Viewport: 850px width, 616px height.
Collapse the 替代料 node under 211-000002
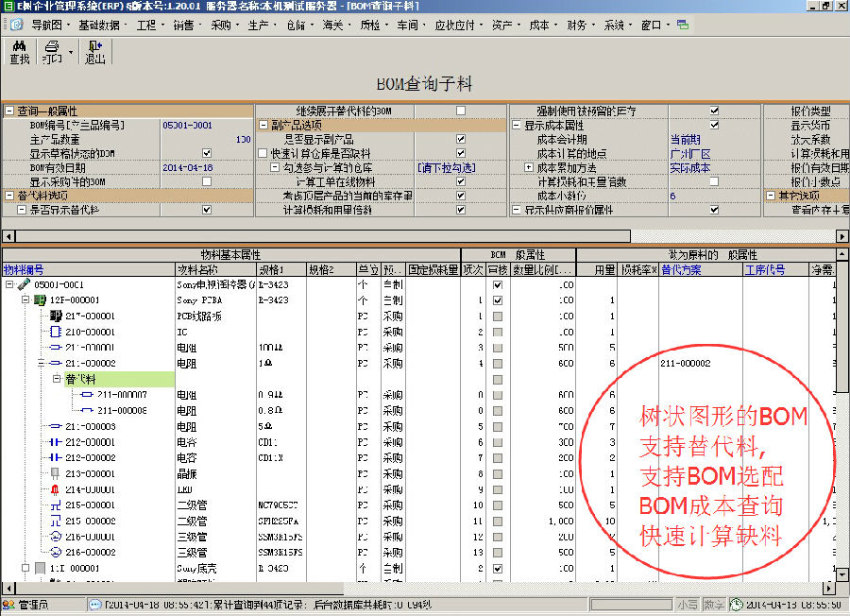55,378
